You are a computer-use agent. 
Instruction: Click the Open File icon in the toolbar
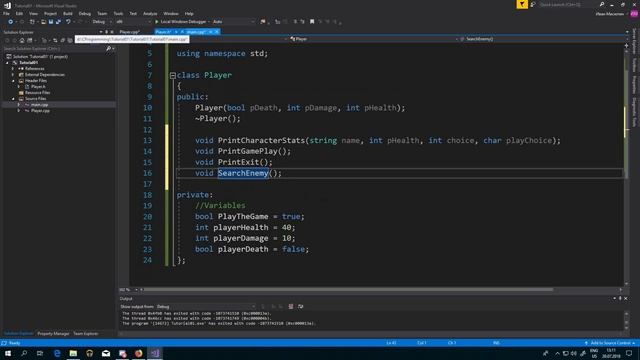pyautogui.click(x=43, y=22)
